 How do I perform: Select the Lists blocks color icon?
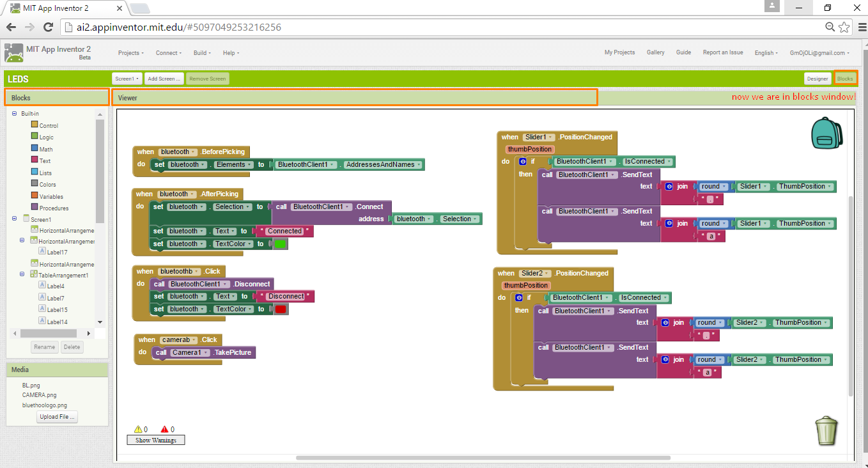(34, 172)
